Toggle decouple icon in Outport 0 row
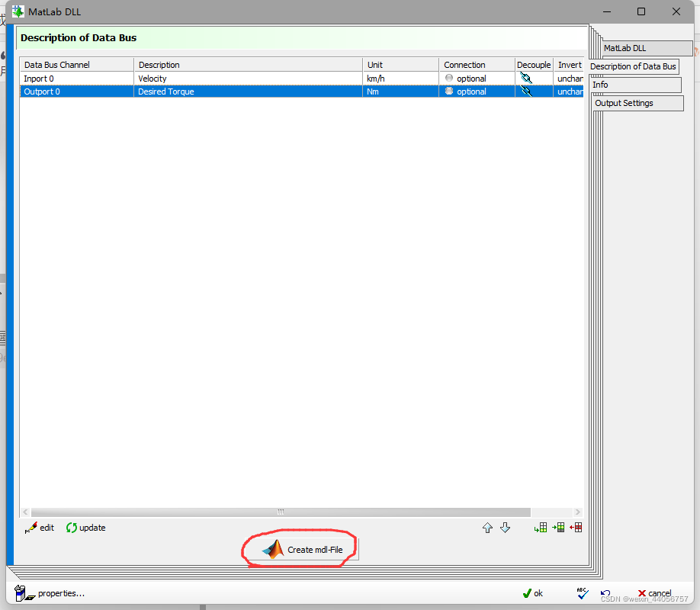700x610 pixels. pos(526,91)
